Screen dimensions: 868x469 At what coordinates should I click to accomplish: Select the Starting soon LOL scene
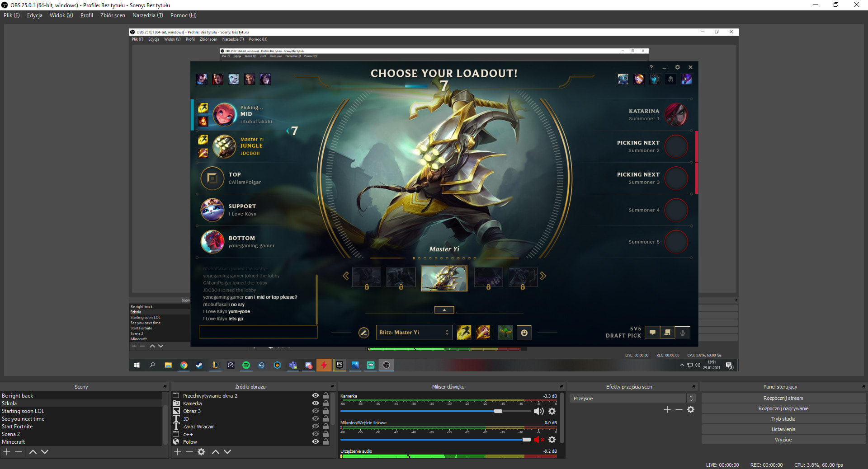tap(81, 411)
